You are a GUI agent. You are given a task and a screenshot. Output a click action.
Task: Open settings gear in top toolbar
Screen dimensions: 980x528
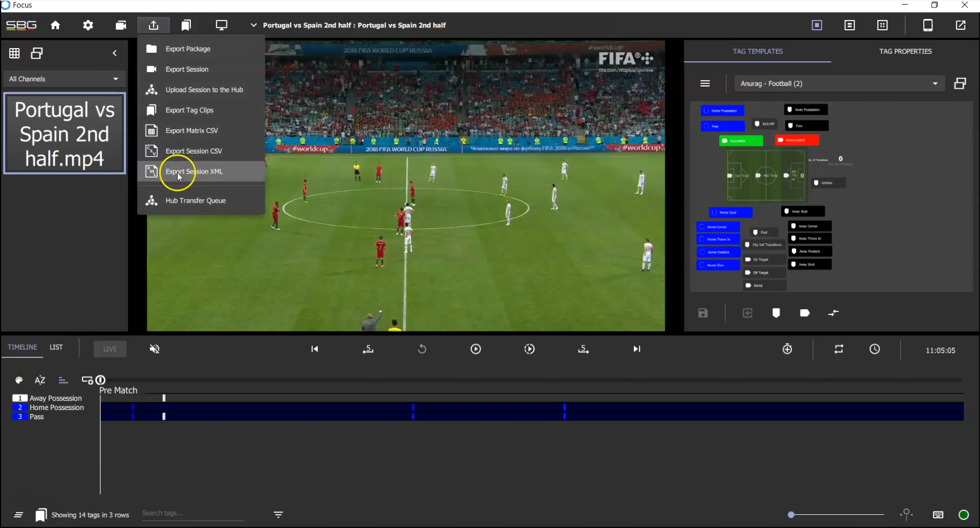pyautogui.click(x=88, y=25)
